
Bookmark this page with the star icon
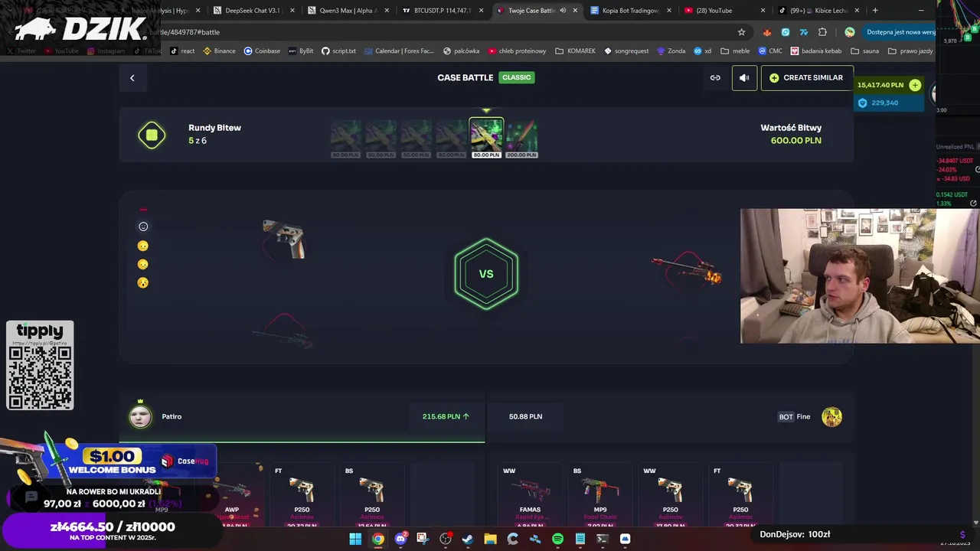(x=741, y=32)
